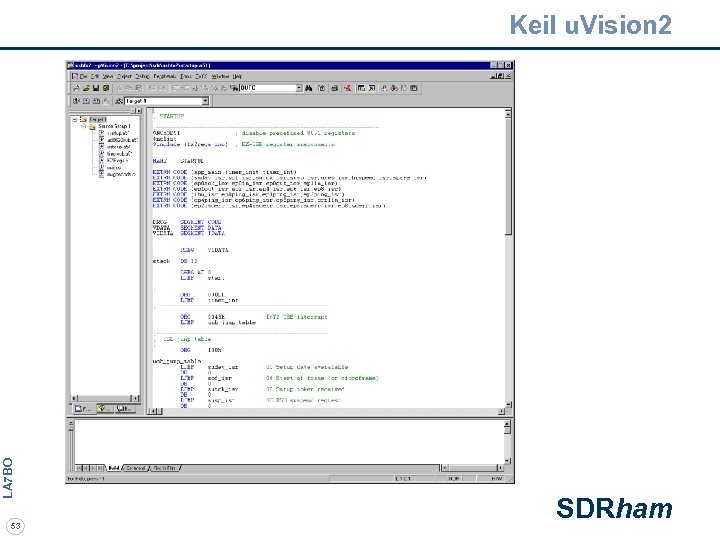The height and width of the screenshot is (540, 720).
Task: Collapse the Target 1 tree node
Action: point(75,119)
